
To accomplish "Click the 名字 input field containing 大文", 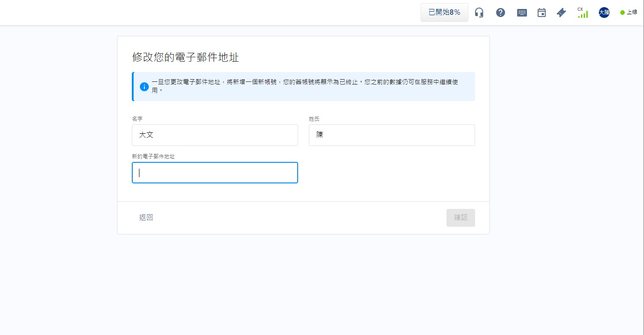I will tap(215, 135).
